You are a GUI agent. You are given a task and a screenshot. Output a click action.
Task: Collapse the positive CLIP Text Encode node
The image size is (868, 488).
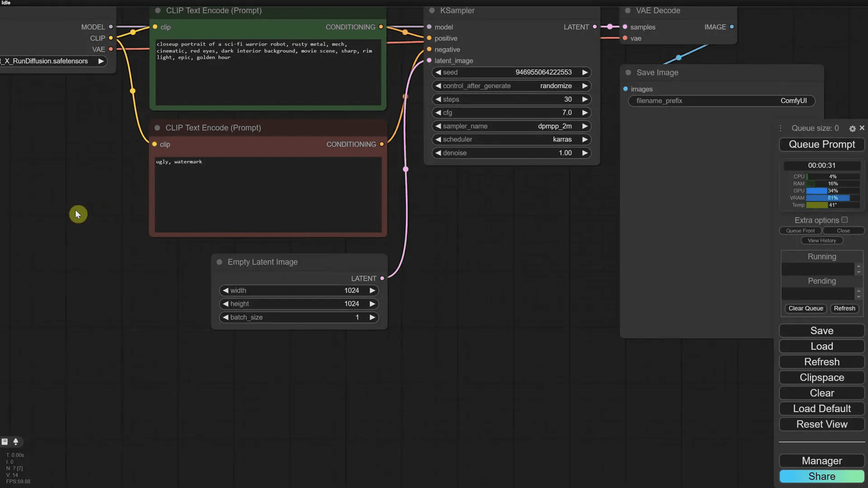158,10
